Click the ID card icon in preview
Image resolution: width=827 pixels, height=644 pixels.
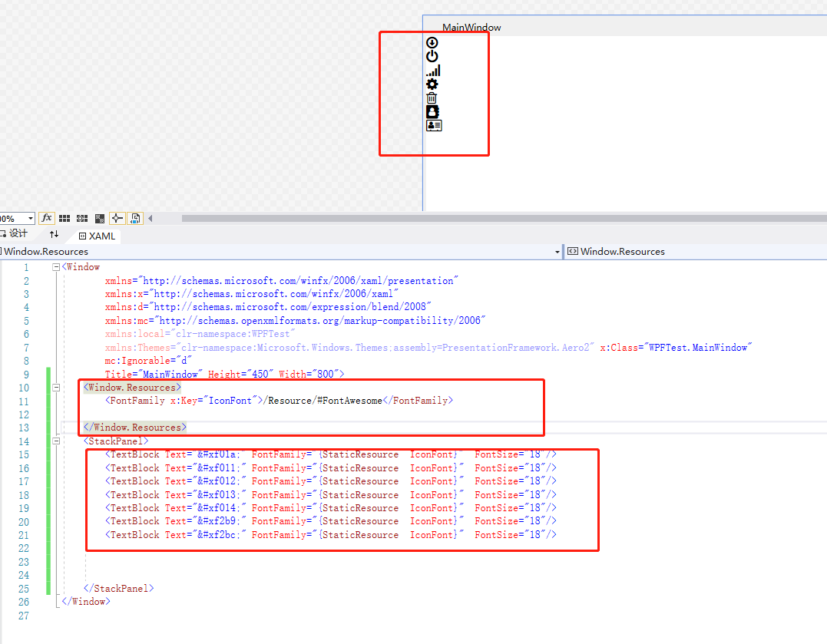[434, 125]
